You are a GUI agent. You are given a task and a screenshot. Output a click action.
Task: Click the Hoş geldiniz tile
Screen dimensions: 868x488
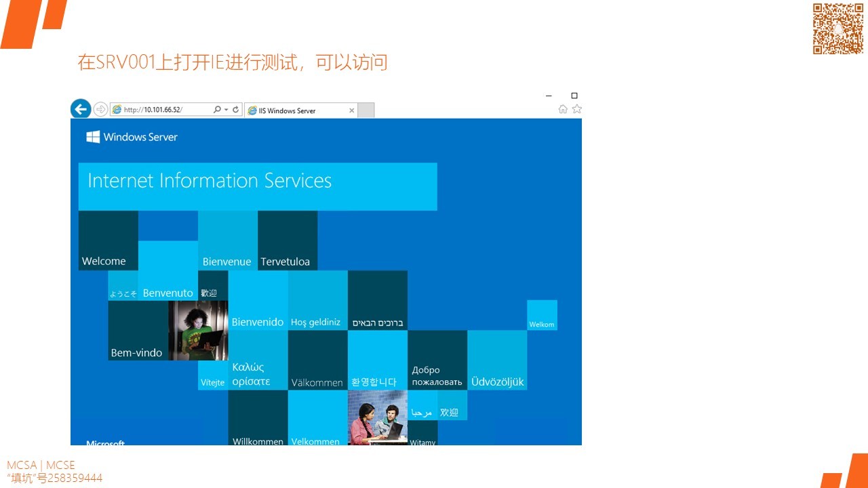pos(317,300)
